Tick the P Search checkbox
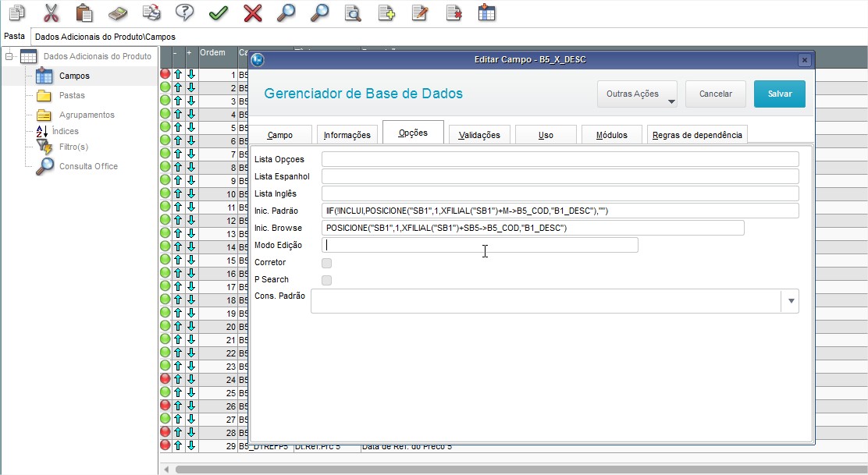Screen dimensions: 868x475 (326, 280)
